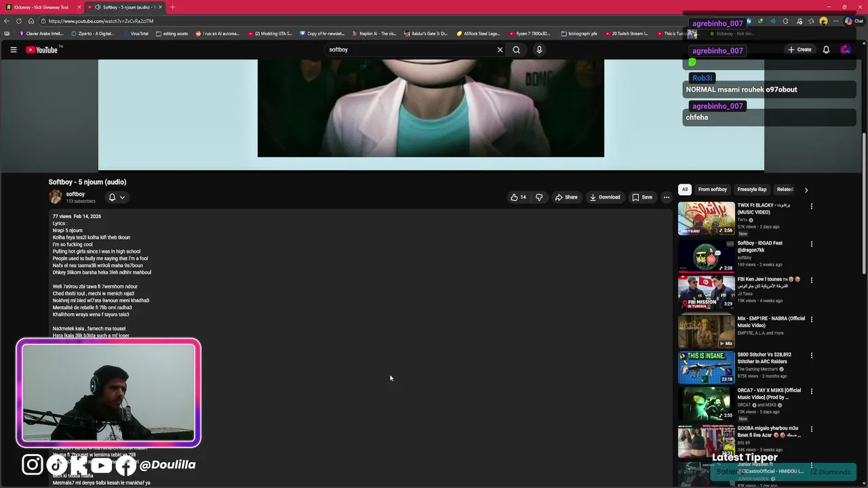Open the softboy channel name link
This screenshot has width=868, height=488.
(75, 194)
